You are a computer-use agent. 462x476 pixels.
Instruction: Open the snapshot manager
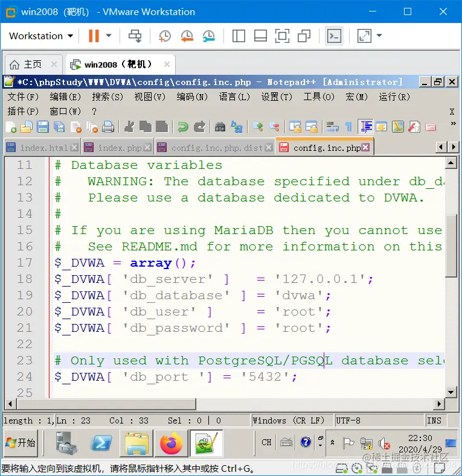[x=209, y=36]
